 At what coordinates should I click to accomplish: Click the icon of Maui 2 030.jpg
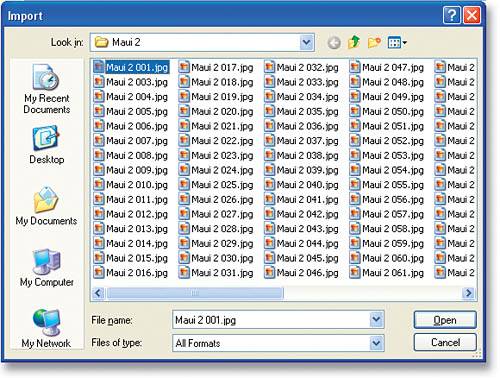[184, 258]
